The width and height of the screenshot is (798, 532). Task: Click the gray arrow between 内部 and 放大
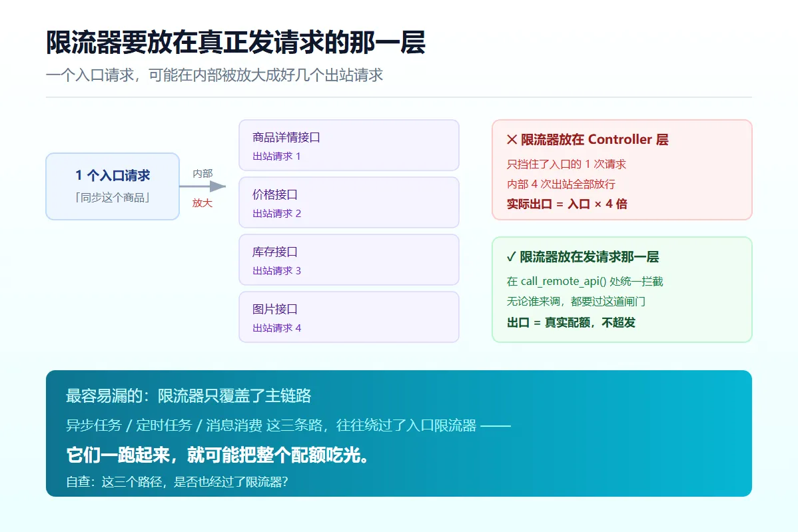(x=202, y=186)
